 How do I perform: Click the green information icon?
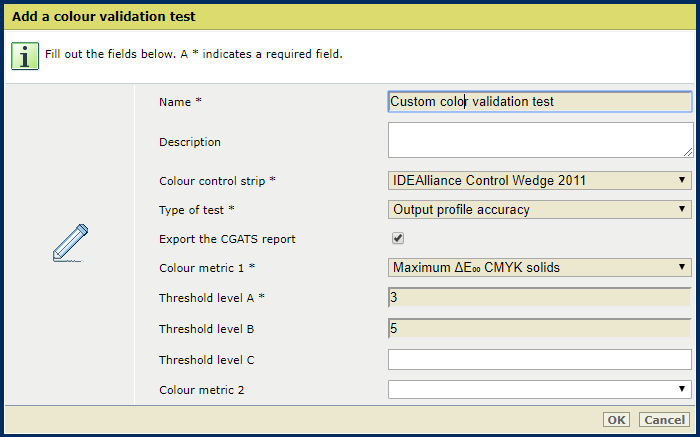[x=26, y=54]
